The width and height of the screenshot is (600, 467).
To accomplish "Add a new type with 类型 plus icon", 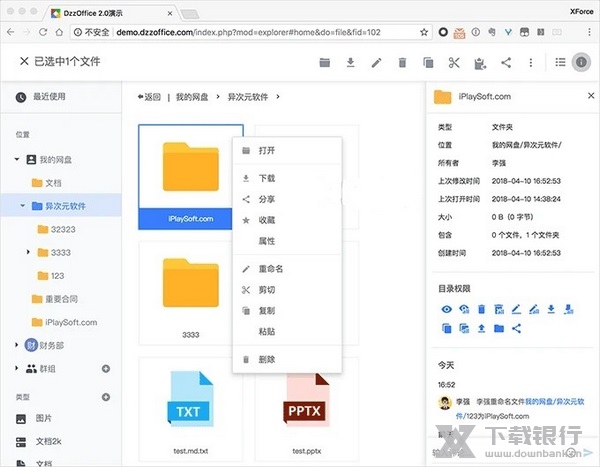I will (x=106, y=397).
